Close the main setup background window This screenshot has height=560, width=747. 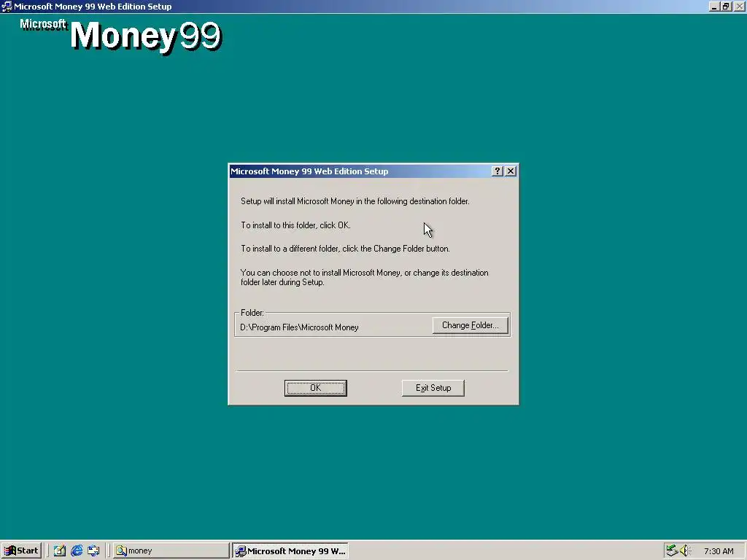click(x=739, y=6)
